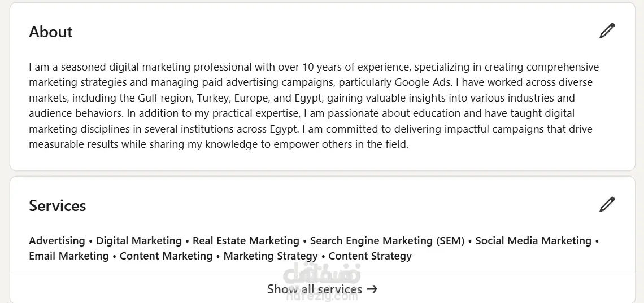The height and width of the screenshot is (303, 644).
Task: Select the Digital Marketing service label
Action: click(x=139, y=241)
